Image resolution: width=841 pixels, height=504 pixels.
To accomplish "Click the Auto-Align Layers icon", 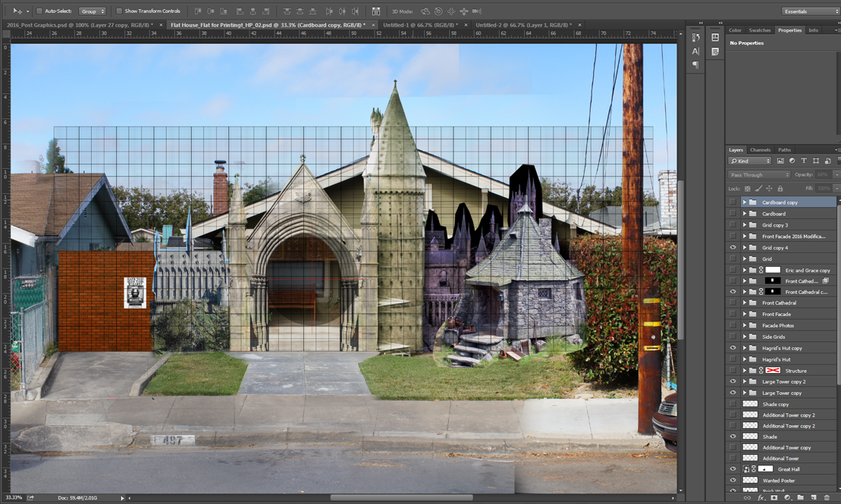I will tap(376, 11).
